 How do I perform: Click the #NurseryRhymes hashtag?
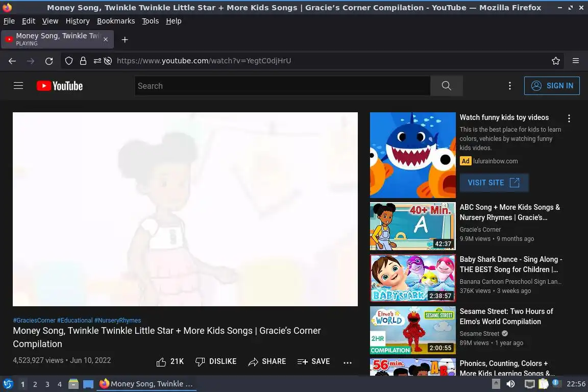(x=117, y=321)
